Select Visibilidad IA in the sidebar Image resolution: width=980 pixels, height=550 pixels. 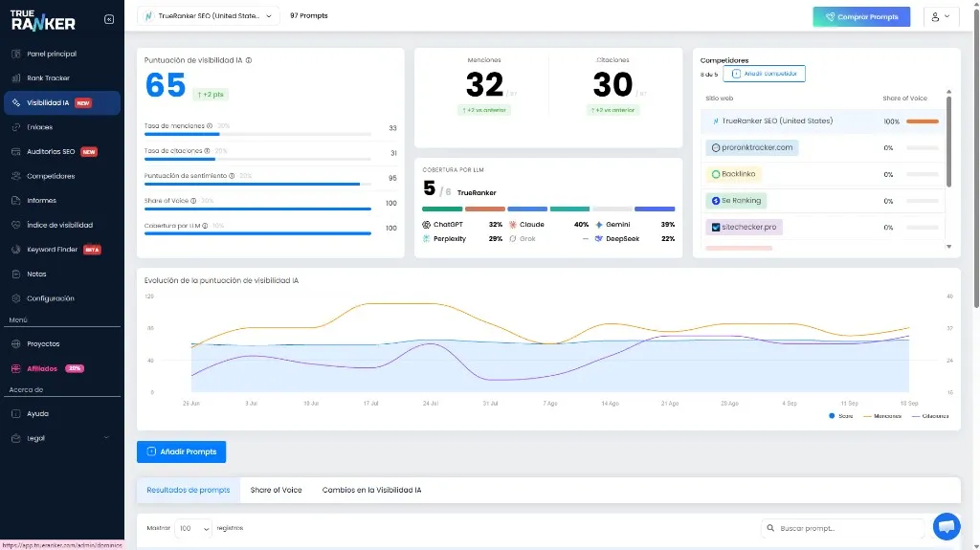tap(62, 102)
